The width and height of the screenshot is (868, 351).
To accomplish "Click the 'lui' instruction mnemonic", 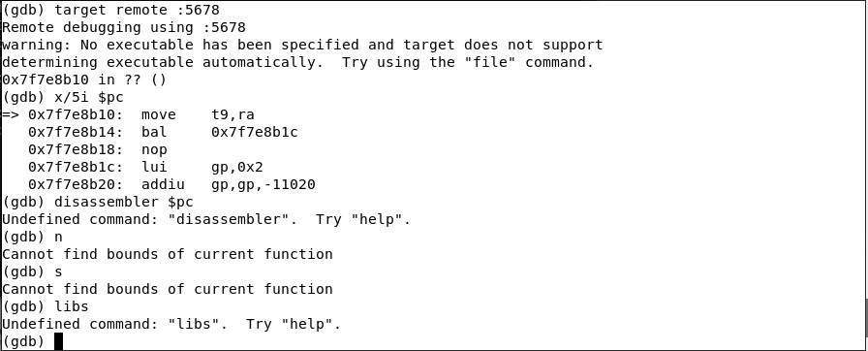I will [154, 167].
